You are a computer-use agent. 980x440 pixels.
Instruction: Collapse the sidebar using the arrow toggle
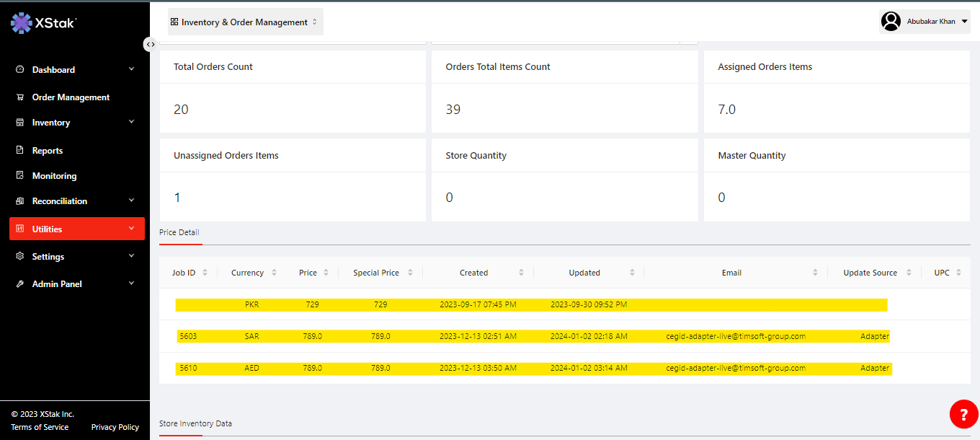tap(150, 45)
